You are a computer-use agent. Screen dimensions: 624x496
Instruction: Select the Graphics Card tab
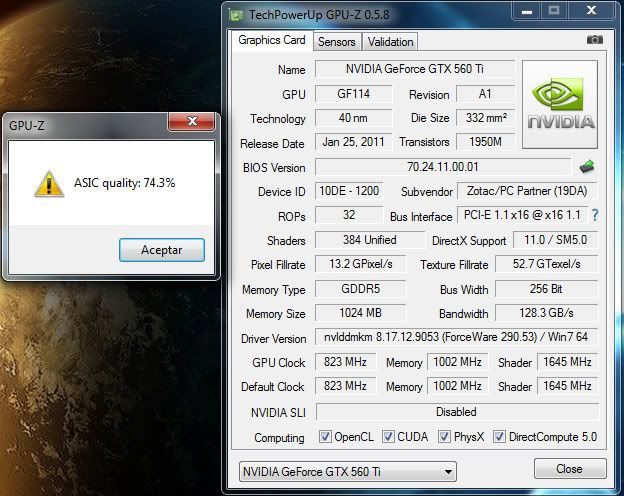pos(271,41)
